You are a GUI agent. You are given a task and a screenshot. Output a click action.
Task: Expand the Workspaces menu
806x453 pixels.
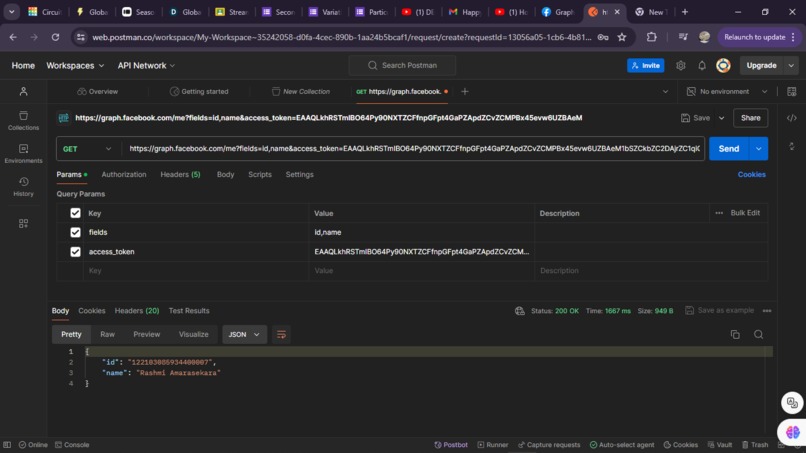coord(75,65)
